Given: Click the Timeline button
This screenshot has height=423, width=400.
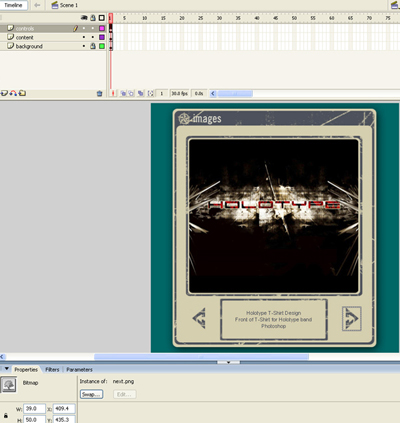Looking at the screenshot, I should click(13, 5).
